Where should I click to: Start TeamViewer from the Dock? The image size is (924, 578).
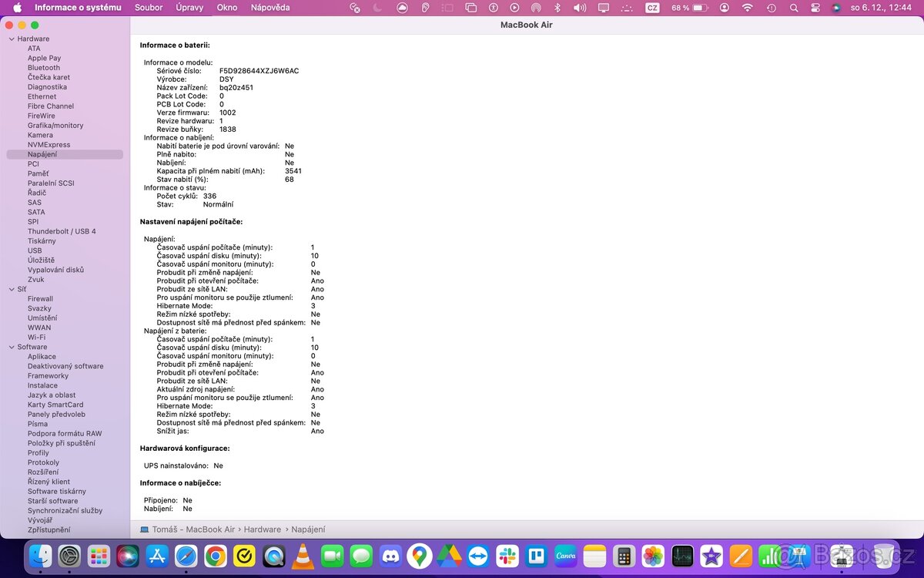click(478, 556)
